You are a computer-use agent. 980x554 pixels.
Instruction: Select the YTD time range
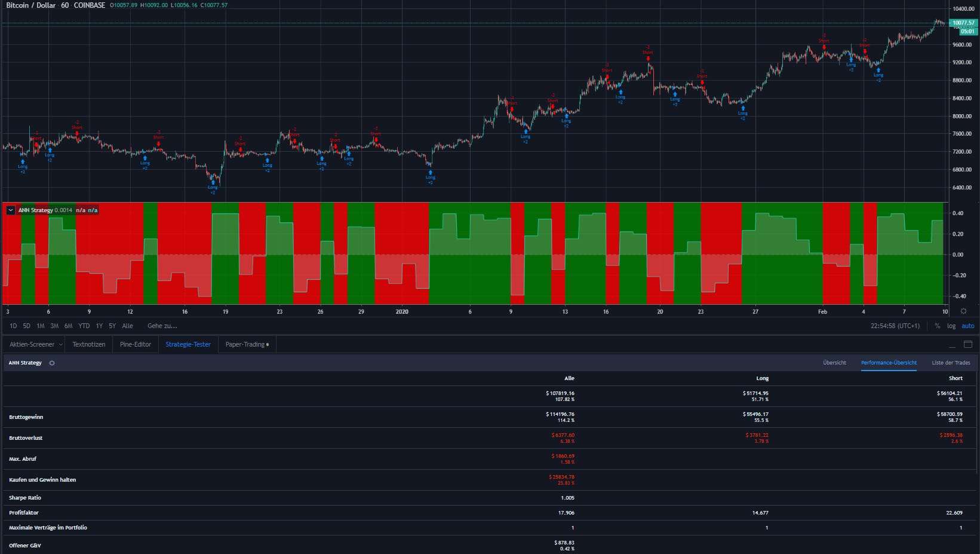pyautogui.click(x=84, y=326)
